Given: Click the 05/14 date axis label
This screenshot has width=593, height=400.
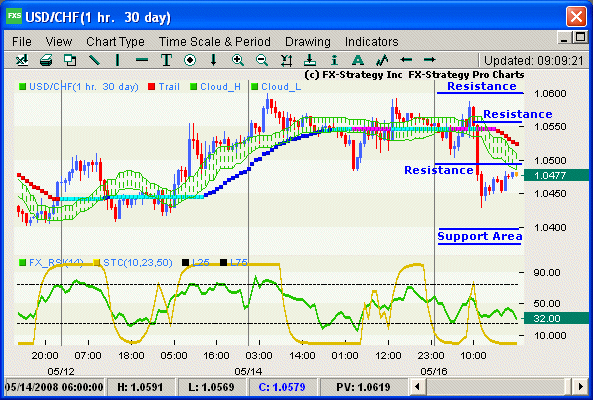Looking at the screenshot, I should [x=248, y=371].
